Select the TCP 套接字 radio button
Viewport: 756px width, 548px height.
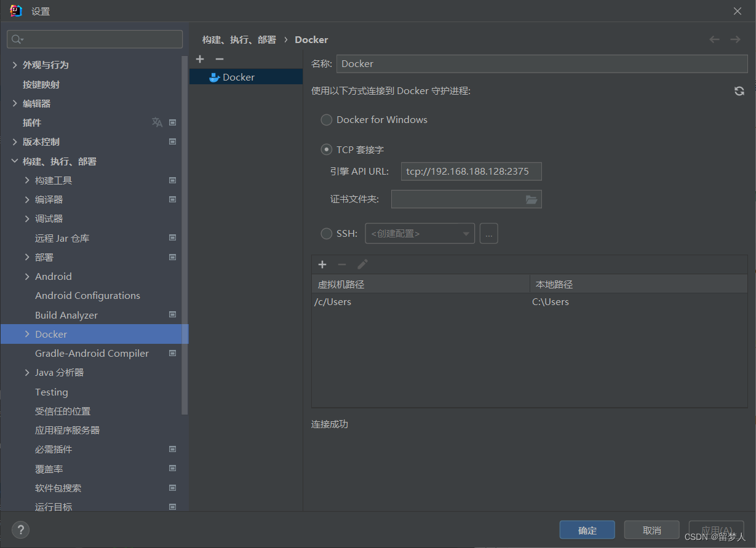(x=327, y=149)
